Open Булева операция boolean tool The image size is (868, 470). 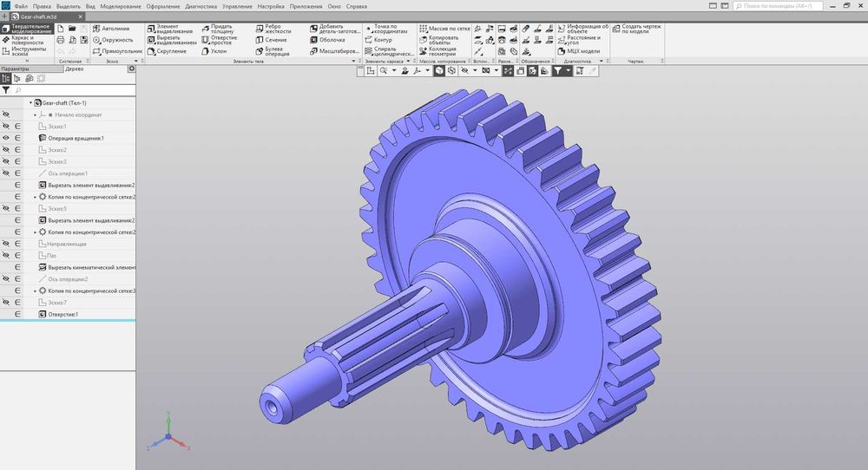coord(273,51)
